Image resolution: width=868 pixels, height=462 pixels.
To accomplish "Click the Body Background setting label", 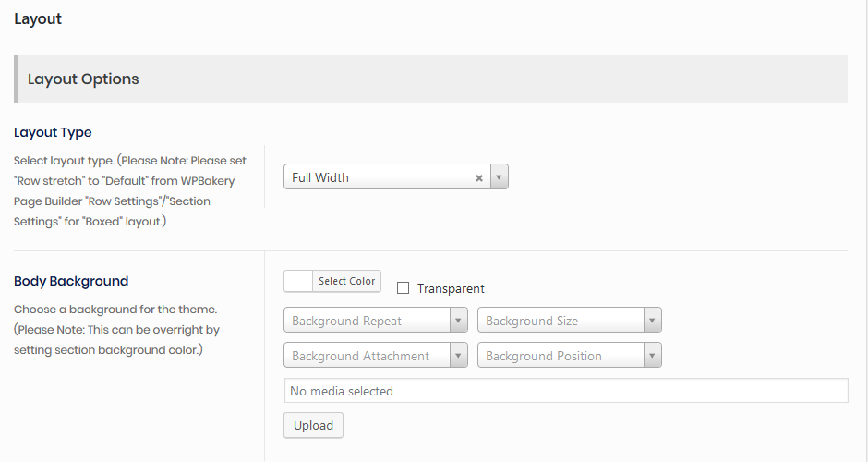I will (71, 281).
